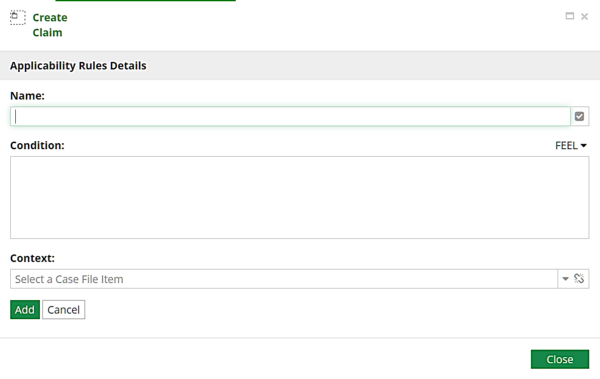600x379 pixels.
Task: Click the checkmark icon next to Name field
Action: [579, 116]
